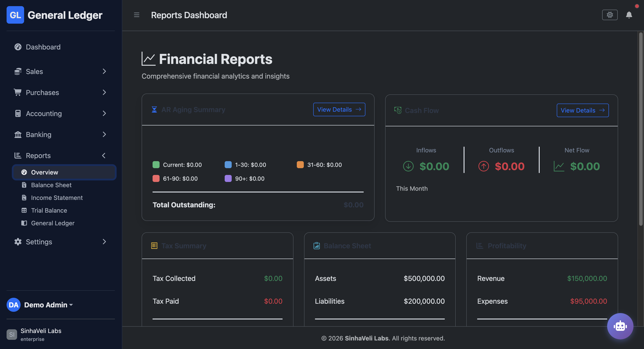The width and height of the screenshot is (644, 349).
Task: Open notifications bell icon
Action: [629, 15]
